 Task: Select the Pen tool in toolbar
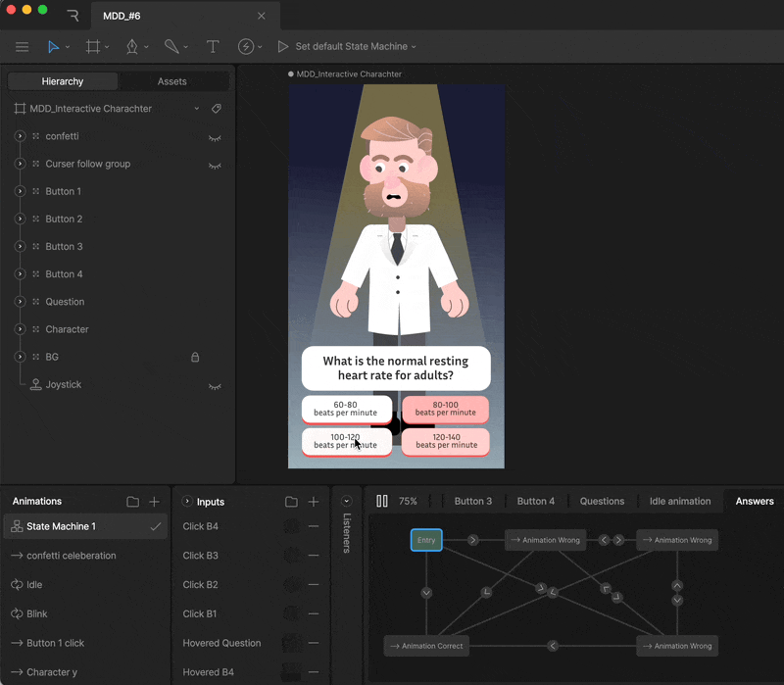pyautogui.click(x=130, y=47)
